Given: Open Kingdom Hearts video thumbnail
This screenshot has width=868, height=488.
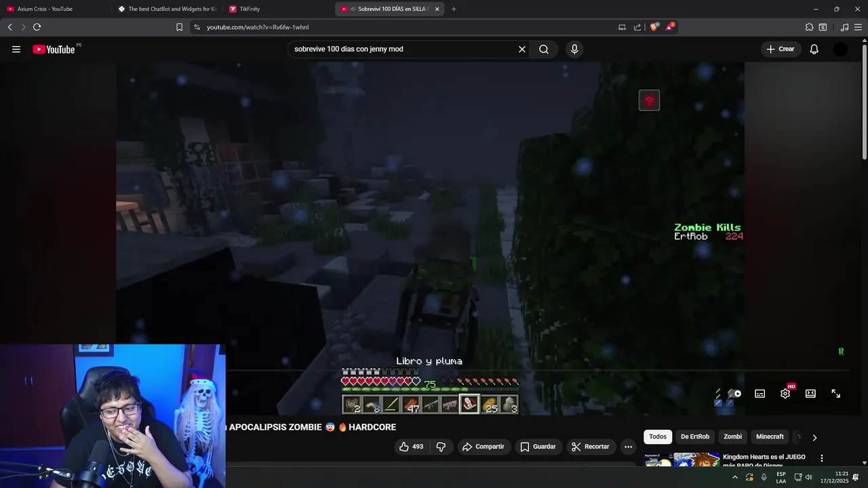Looking at the screenshot, I should (682, 460).
